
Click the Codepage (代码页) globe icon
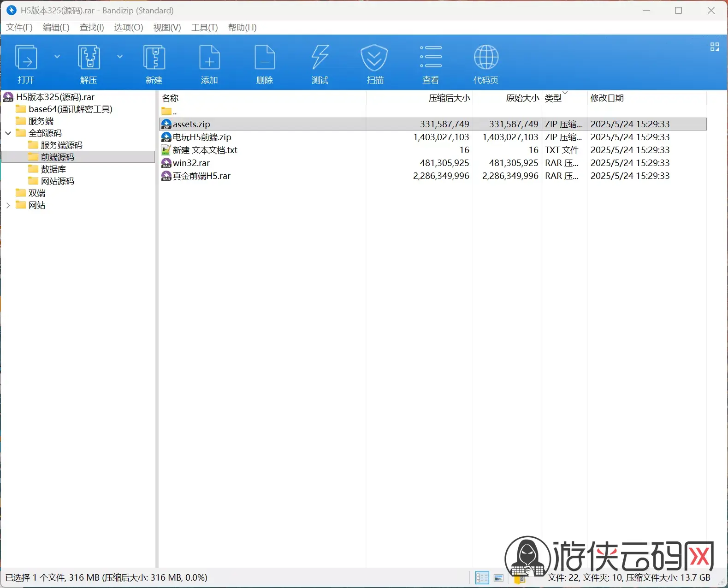coord(486,57)
